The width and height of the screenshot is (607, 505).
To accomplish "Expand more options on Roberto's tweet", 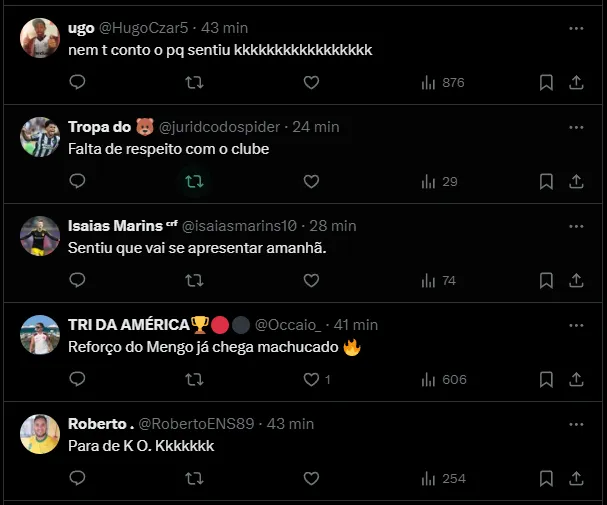I will (x=576, y=424).
